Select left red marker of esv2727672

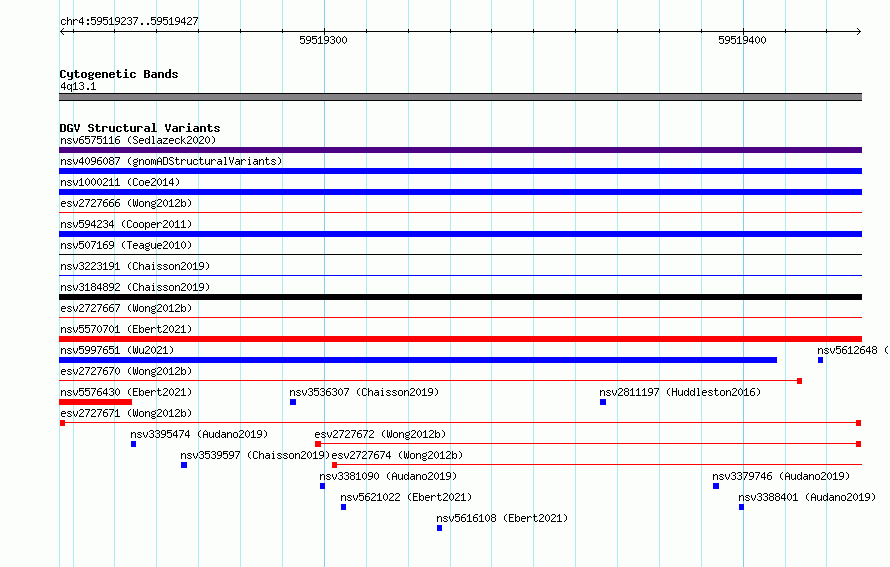point(318,444)
